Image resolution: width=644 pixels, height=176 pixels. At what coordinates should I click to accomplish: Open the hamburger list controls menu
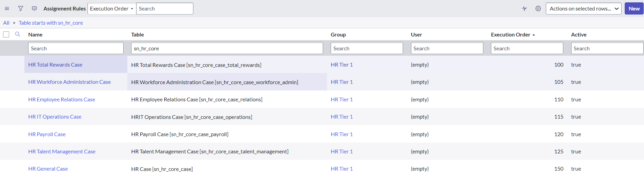click(7, 8)
